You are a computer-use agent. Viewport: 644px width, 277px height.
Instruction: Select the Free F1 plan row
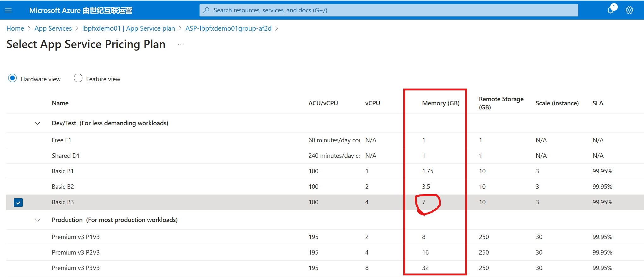62,140
